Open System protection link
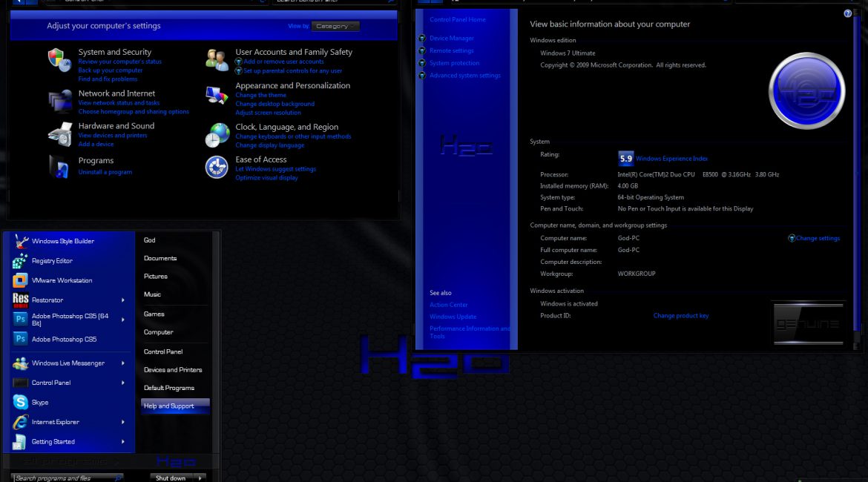 pyautogui.click(x=455, y=63)
